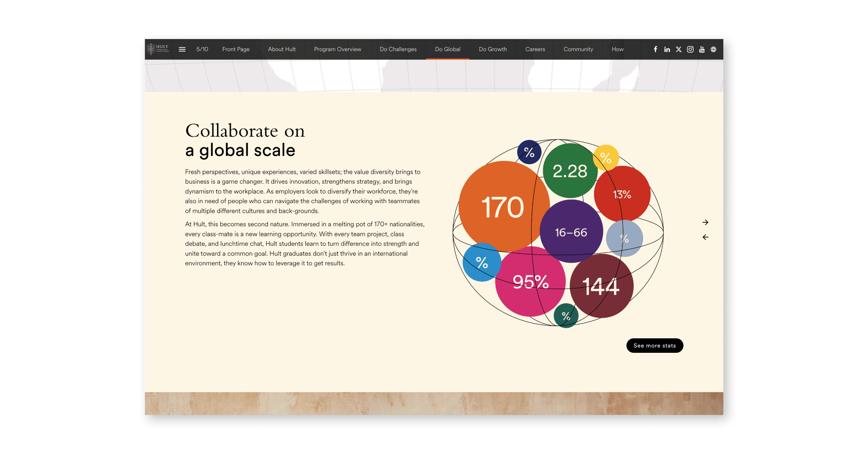Click the Hult logo

point(158,49)
